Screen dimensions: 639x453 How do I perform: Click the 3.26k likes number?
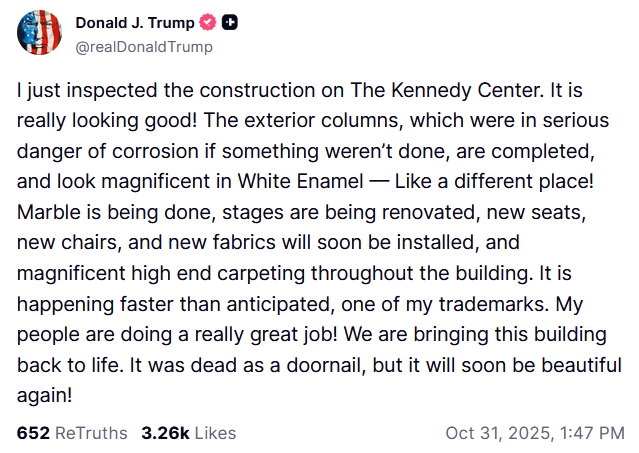pyautogui.click(x=165, y=433)
